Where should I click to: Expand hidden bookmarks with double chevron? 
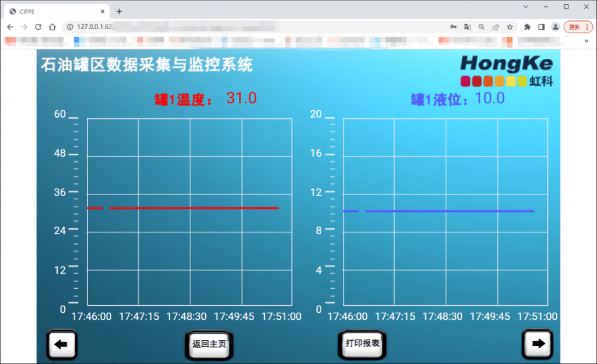coord(586,41)
